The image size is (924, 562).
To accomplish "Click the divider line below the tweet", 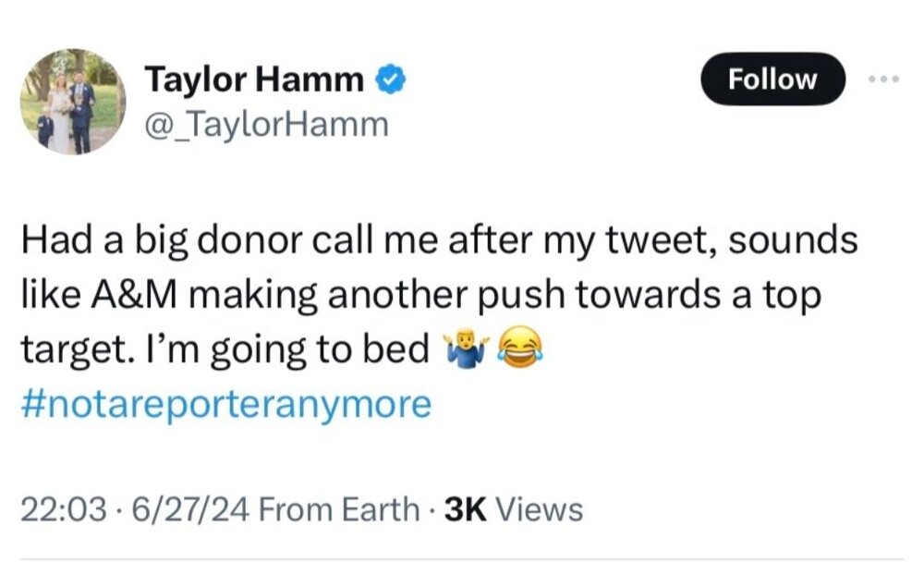I will pyautogui.click(x=462, y=558).
